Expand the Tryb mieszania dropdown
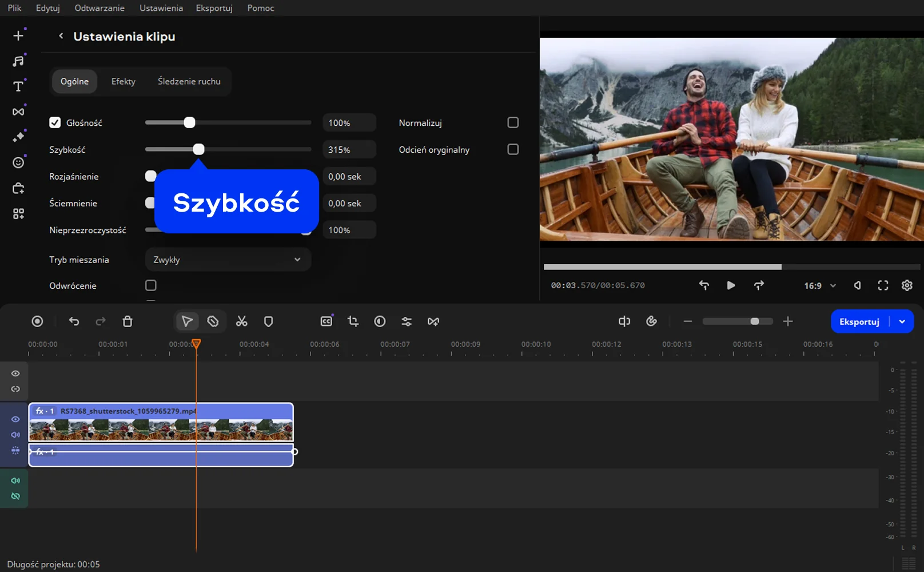 (x=228, y=260)
